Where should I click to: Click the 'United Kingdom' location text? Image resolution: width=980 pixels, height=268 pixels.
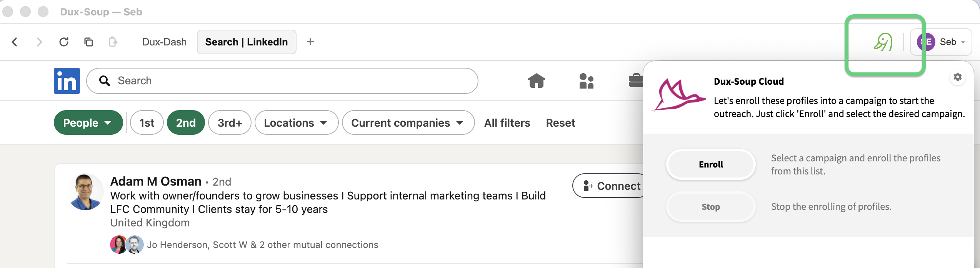pyautogui.click(x=150, y=223)
